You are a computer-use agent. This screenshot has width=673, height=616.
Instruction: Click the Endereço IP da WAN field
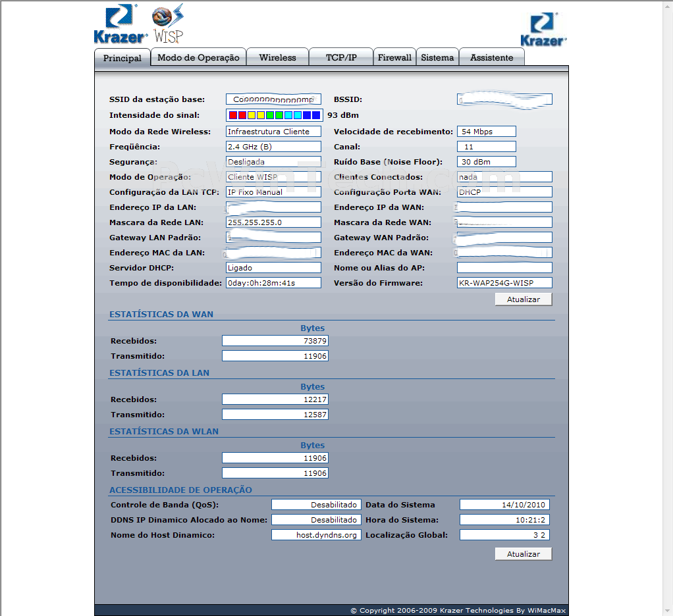pos(504,207)
